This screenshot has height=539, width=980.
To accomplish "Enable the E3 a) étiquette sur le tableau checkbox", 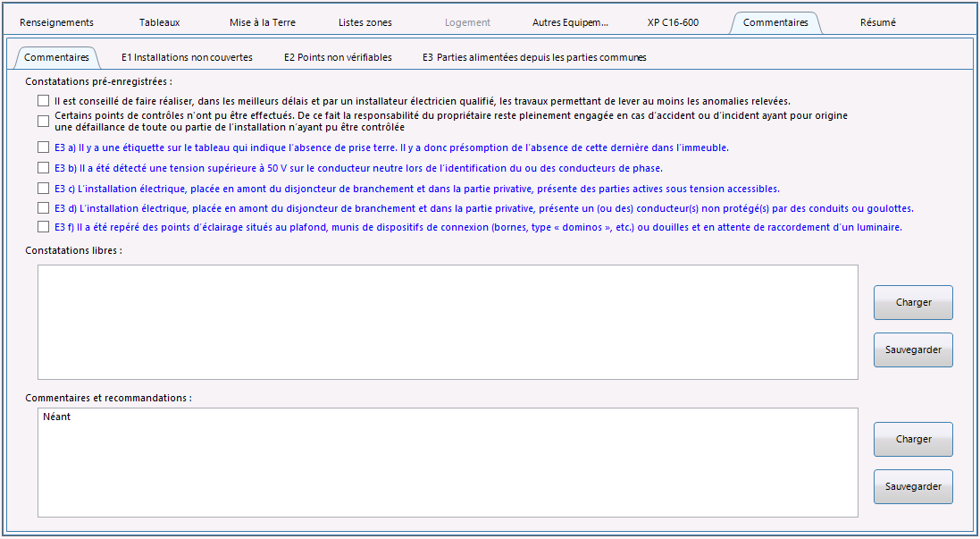I will pos(44,147).
